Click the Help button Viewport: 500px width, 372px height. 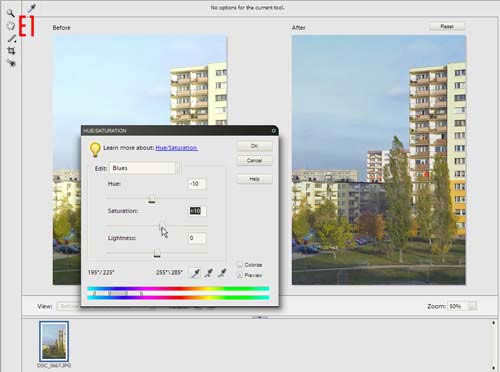pyautogui.click(x=255, y=179)
